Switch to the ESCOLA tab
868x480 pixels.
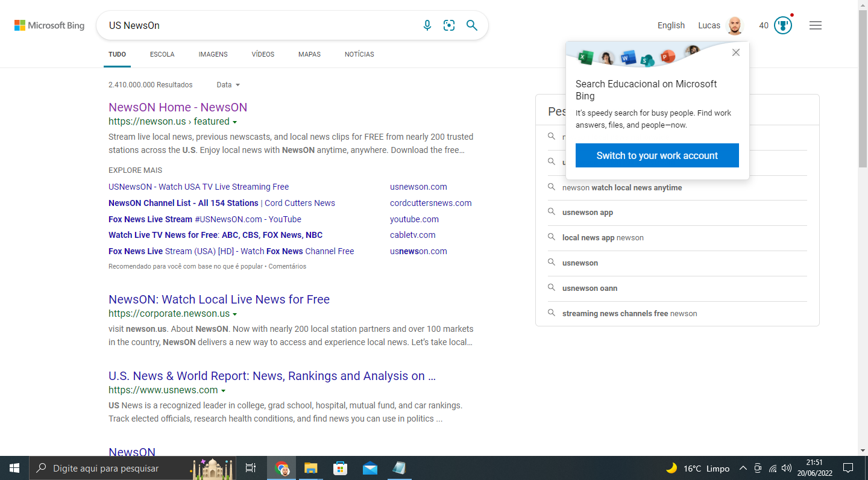(162, 54)
